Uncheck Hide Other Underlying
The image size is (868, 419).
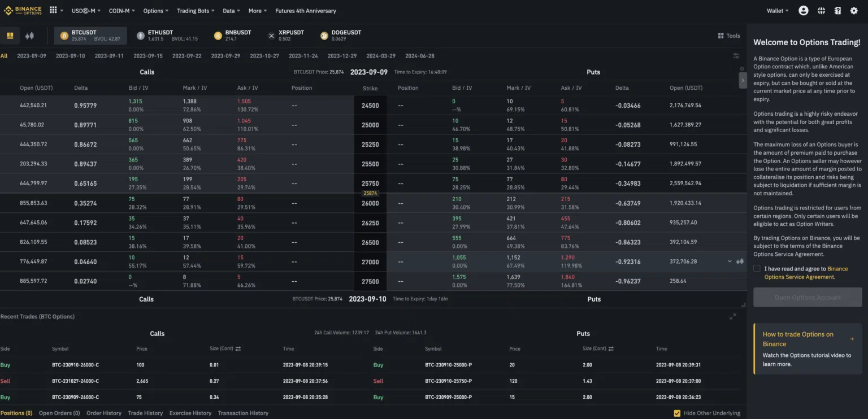click(x=677, y=413)
